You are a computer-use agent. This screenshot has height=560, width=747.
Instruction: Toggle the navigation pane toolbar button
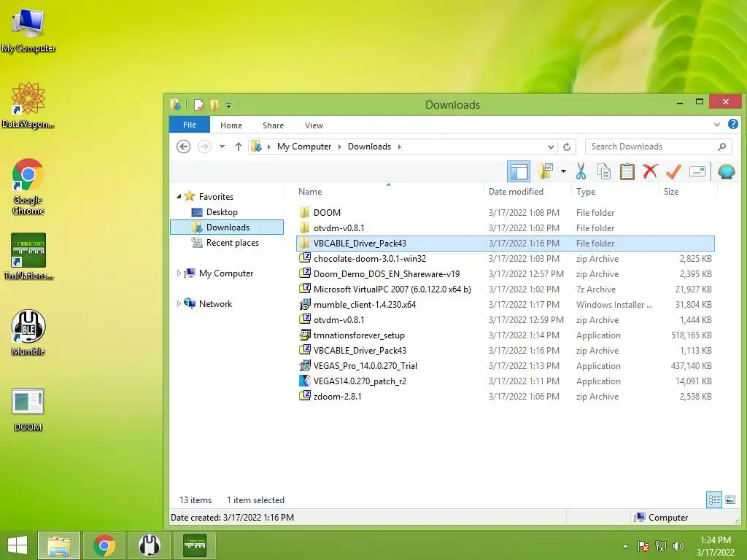(519, 171)
